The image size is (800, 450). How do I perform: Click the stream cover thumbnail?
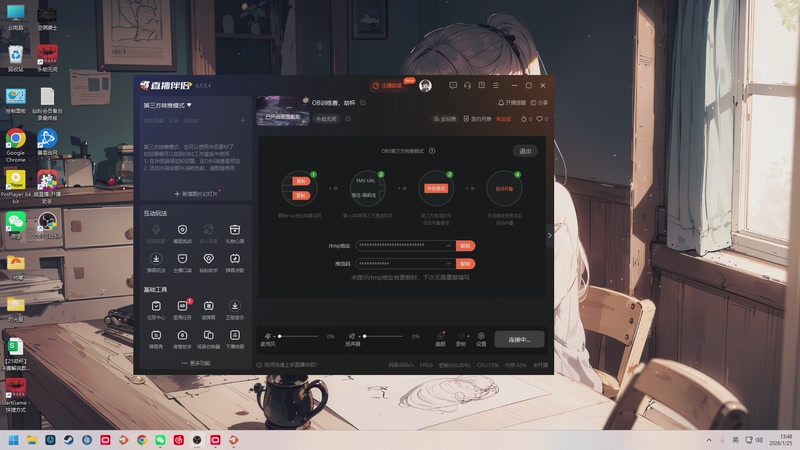click(283, 110)
